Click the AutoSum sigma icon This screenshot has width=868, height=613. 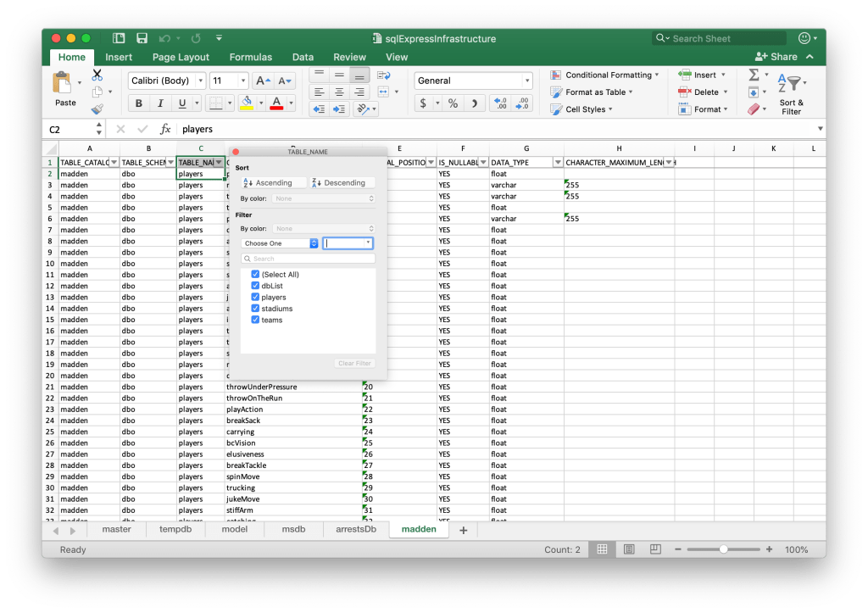pos(754,75)
